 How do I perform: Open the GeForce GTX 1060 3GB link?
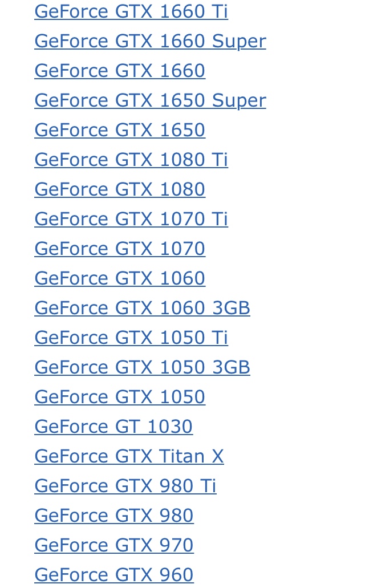pyautogui.click(x=142, y=307)
